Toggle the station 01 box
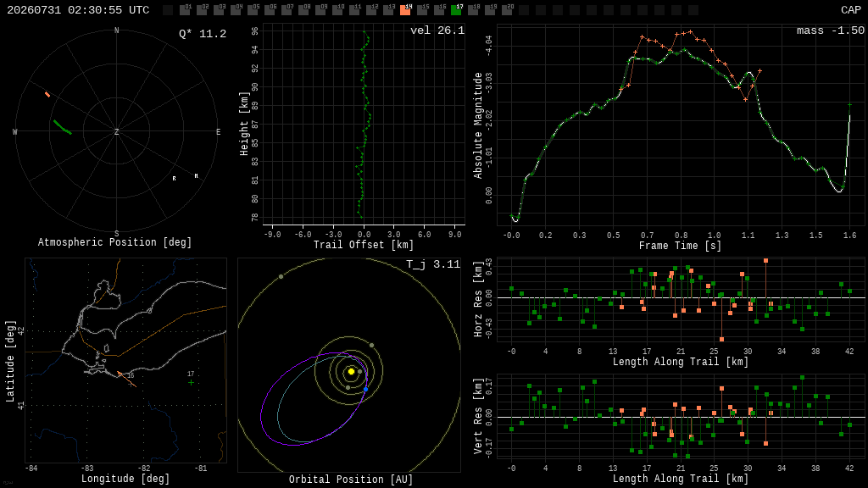Viewport: 868px width, 488px height. point(185,10)
